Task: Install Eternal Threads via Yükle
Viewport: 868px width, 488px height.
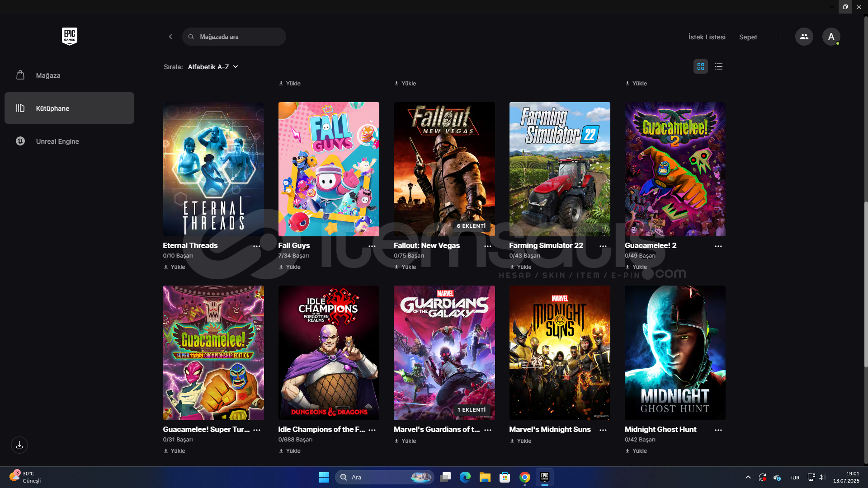Action: (x=175, y=267)
